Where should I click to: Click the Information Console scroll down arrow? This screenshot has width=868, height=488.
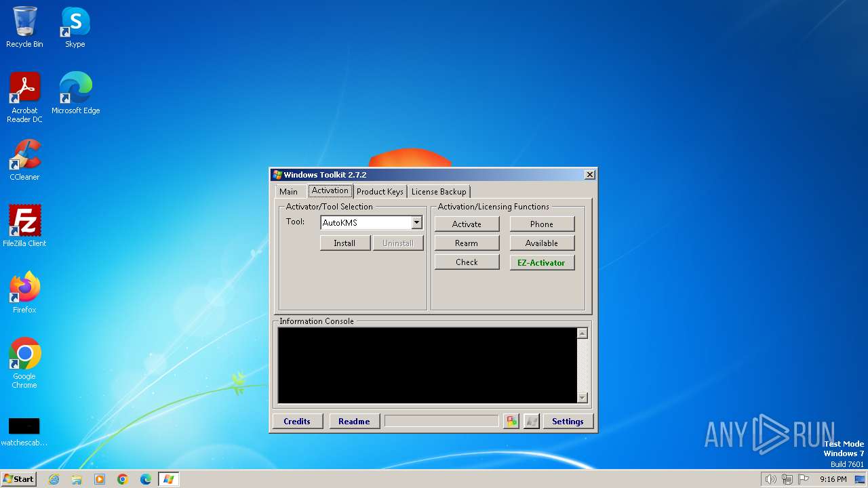582,398
